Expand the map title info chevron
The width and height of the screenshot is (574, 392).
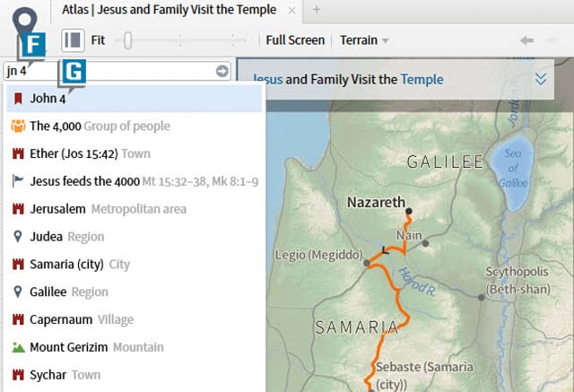pos(541,79)
